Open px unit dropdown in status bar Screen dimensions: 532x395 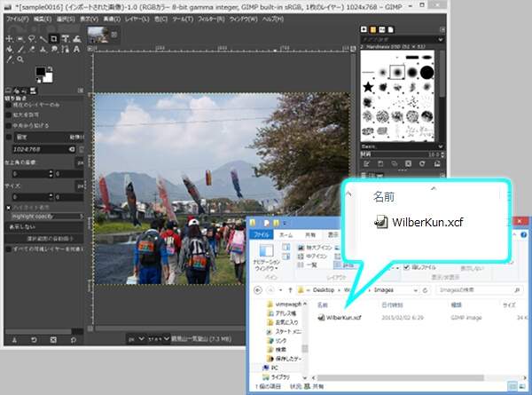136,338
